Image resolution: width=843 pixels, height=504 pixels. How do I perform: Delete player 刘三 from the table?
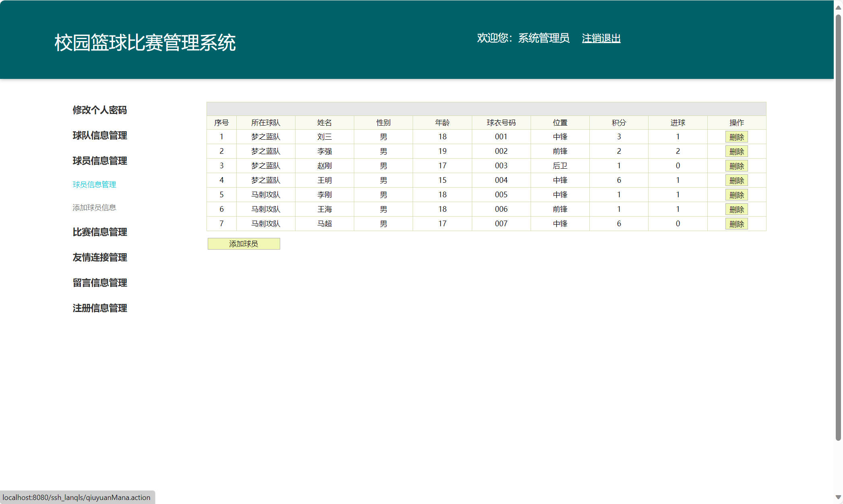(x=736, y=136)
